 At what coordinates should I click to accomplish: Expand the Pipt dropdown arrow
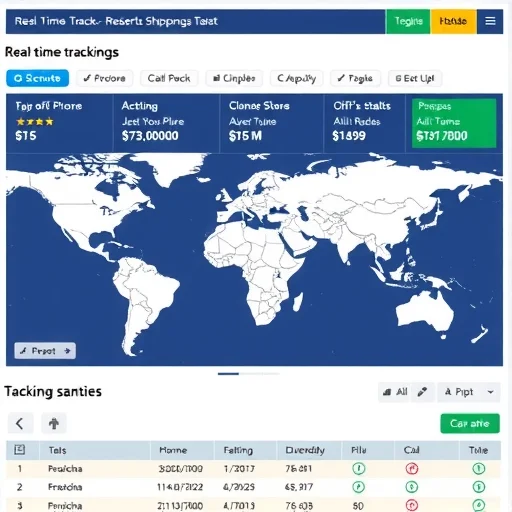pyautogui.click(x=491, y=392)
